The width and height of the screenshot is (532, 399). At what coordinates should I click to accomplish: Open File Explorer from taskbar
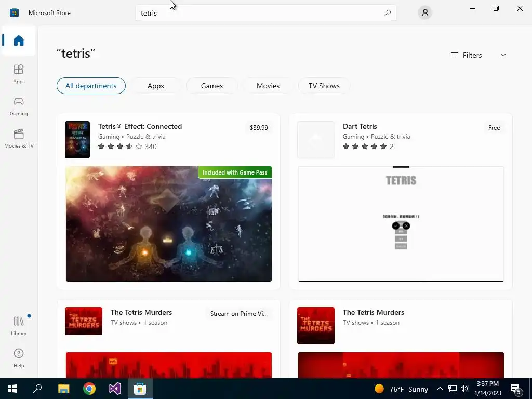coord(63,389)
